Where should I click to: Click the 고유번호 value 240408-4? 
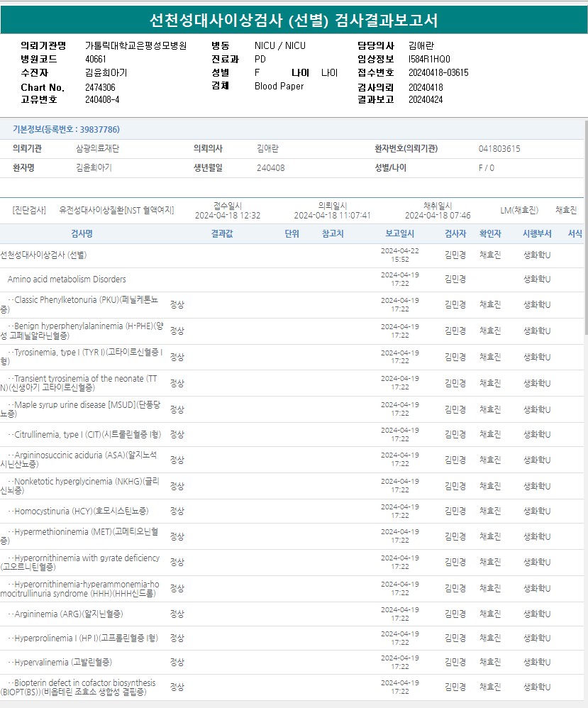(102, 100)
